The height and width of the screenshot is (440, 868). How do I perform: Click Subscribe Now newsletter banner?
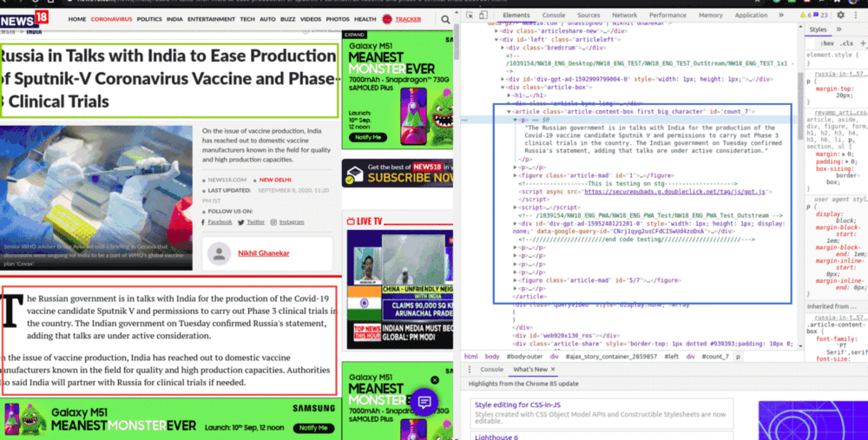(398, 174)
